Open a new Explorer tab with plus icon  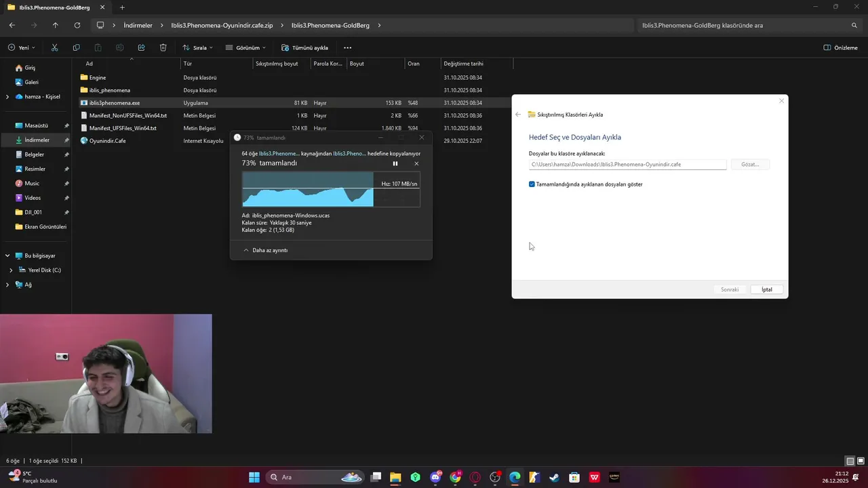point(122,7)
